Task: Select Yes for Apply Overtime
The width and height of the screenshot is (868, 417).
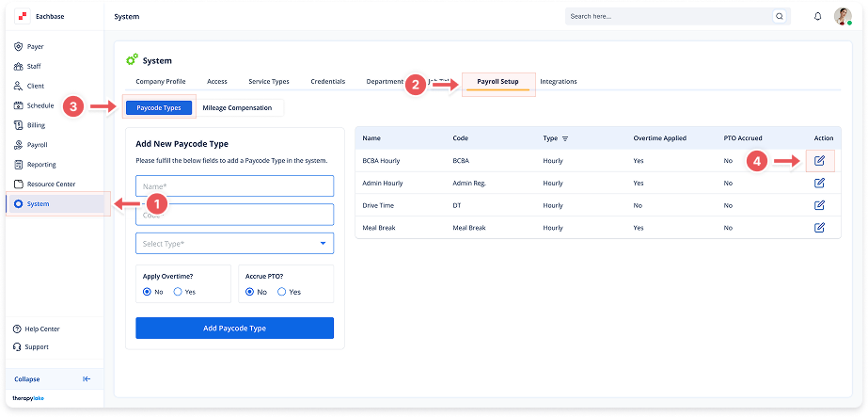Action: tap(178, 292)
